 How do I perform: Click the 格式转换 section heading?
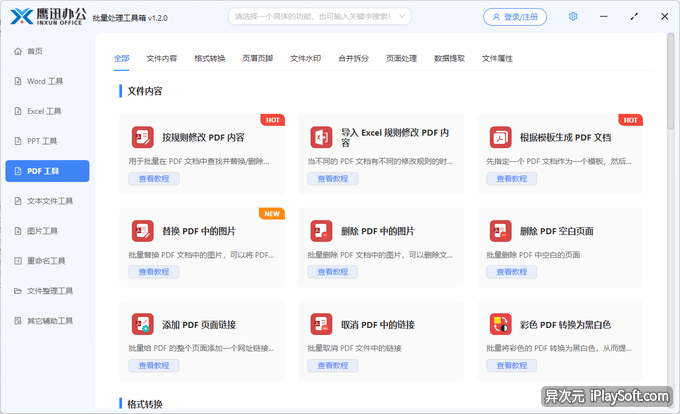pyautogui.click(x=145, y=404)
